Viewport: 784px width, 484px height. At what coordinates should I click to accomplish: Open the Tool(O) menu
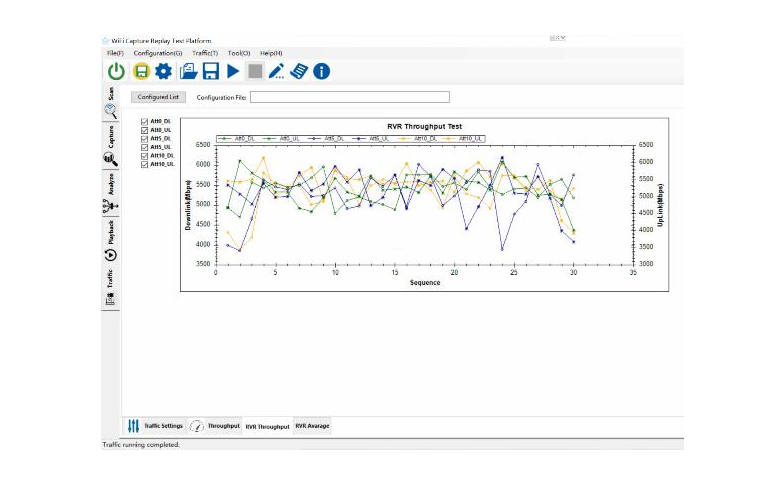(x=239, y=52)
